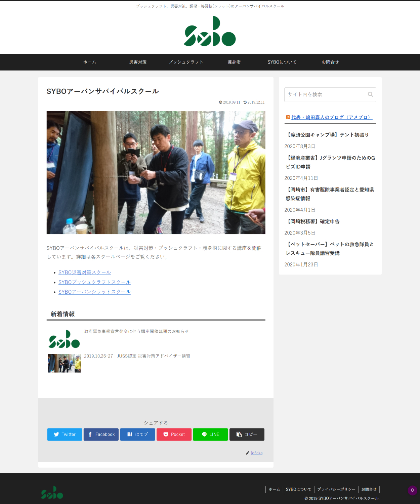Screen dimensions: 420x504
Task: Share the page via LINE
Action: coord(210,434)
